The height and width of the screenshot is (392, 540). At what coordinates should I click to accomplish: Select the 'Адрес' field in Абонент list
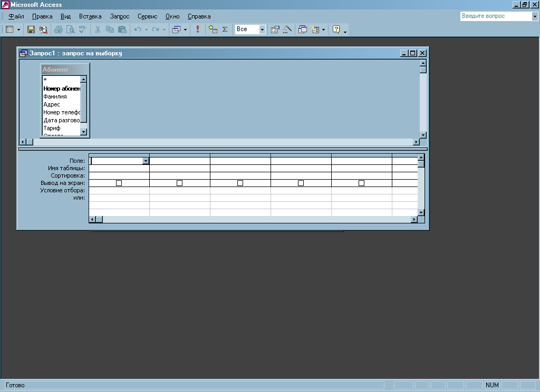[61, 104]
